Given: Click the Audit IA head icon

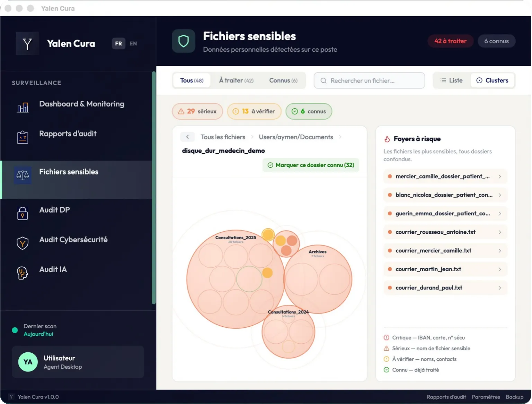Looking at the screenshot, I should [x=23, y=273].
